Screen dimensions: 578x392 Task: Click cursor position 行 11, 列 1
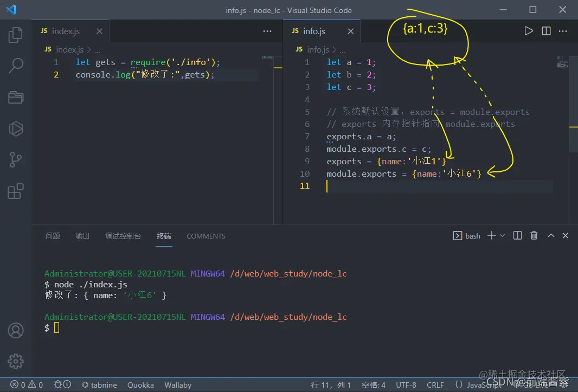pyautogui.click(x=331, y=384)
